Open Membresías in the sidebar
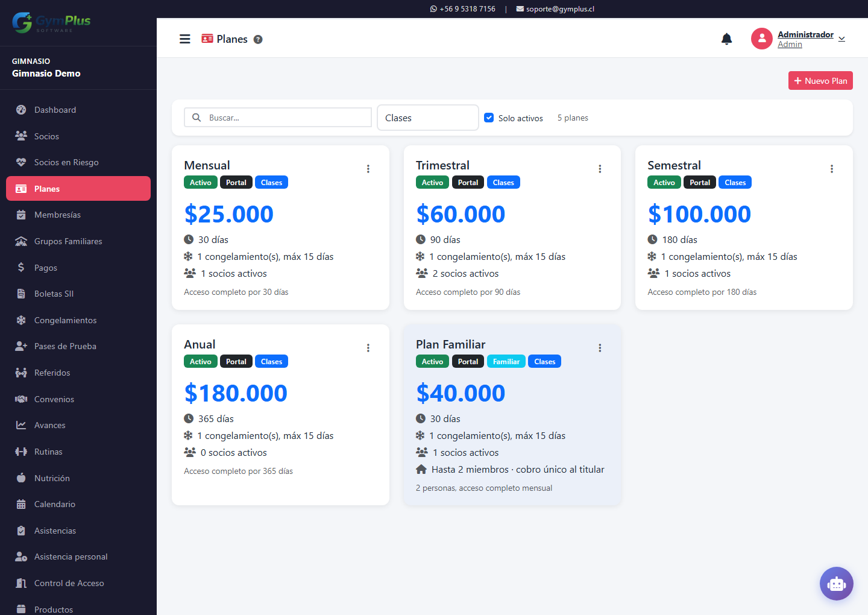 click(x=78, y=215)
